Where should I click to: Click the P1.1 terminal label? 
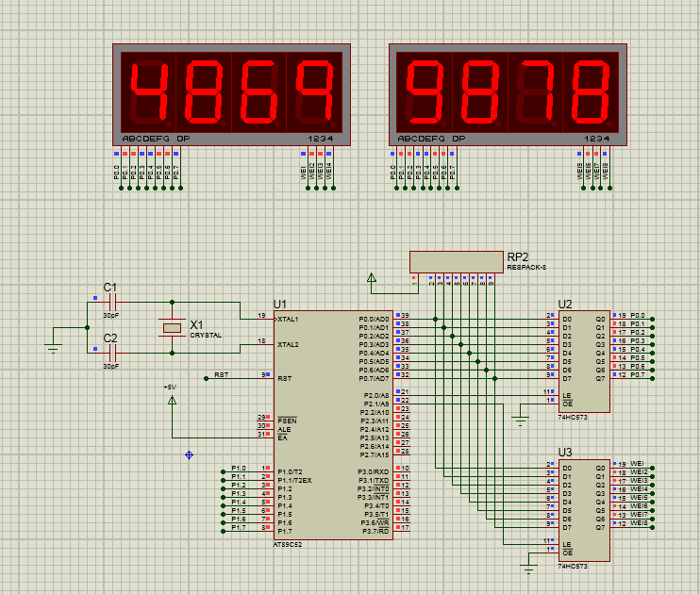coord(239,477)
